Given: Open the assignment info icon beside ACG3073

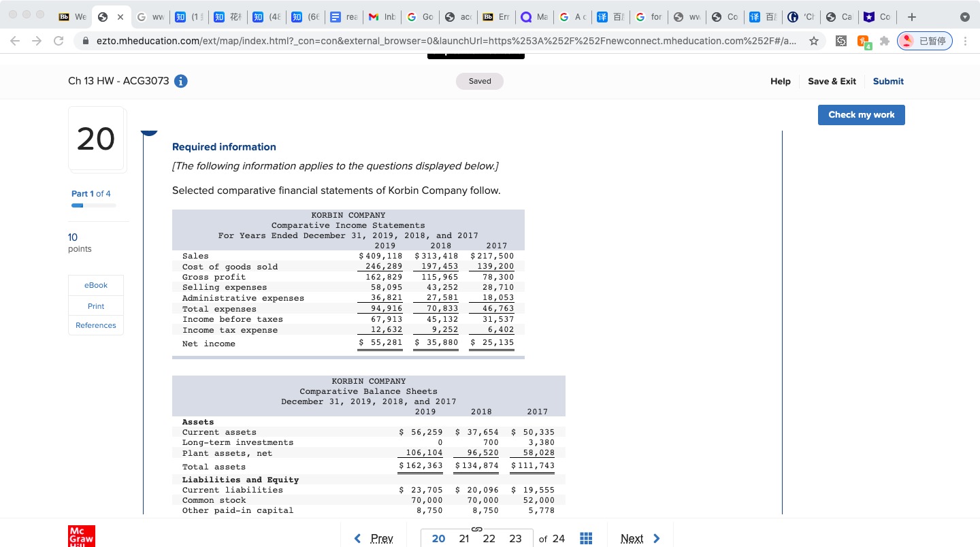Looking at the screenshot, I should click(181, 81).
